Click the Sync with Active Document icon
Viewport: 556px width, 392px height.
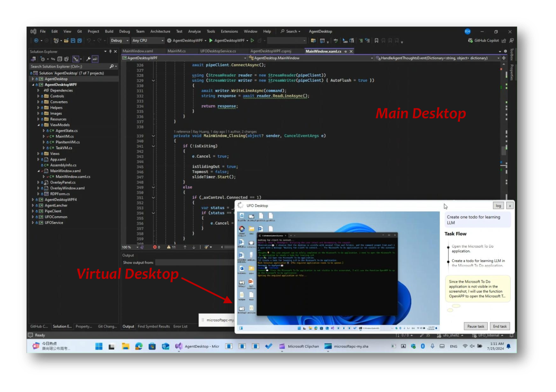53,59
